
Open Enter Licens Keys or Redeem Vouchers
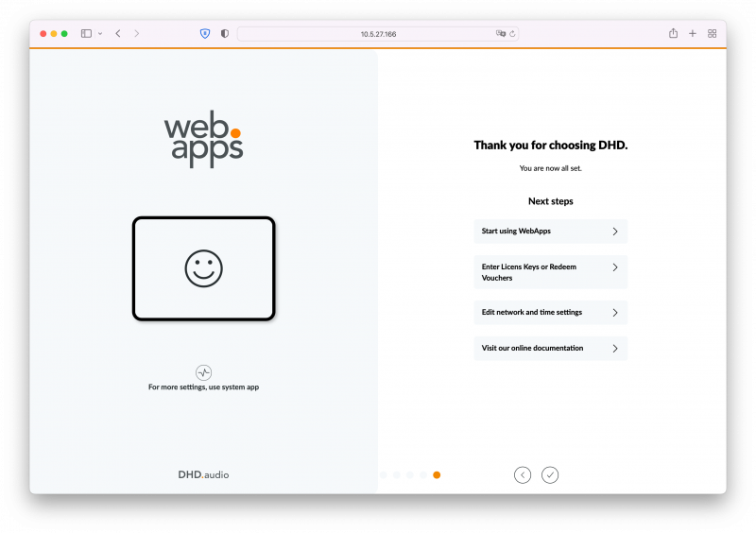[551, 272]
